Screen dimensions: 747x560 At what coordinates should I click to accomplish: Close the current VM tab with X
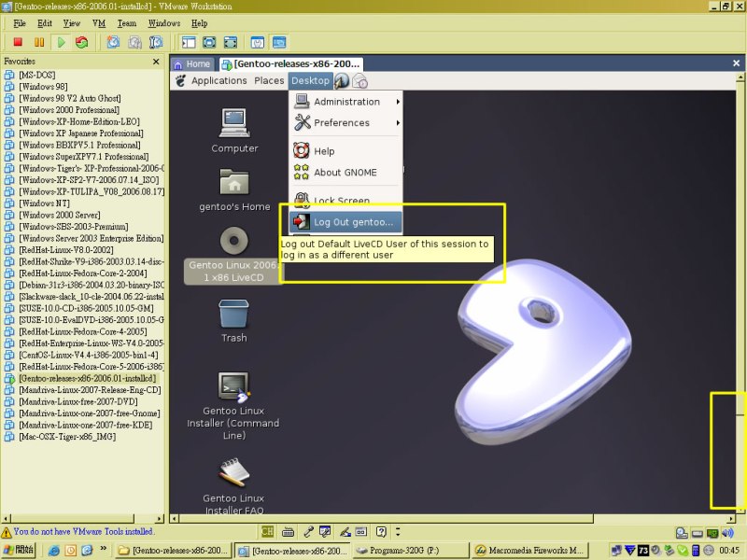click(736, 63)
